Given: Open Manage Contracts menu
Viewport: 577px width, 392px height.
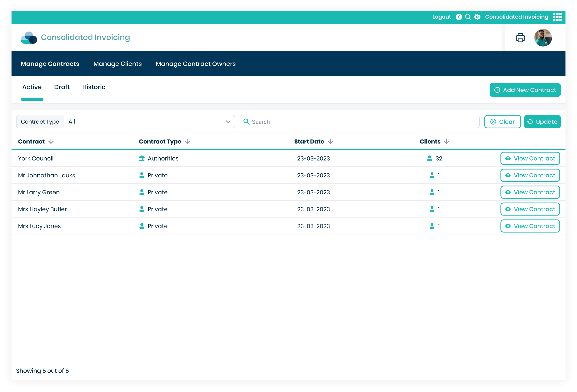Looking at the screenshot, I should coord(50,64).
